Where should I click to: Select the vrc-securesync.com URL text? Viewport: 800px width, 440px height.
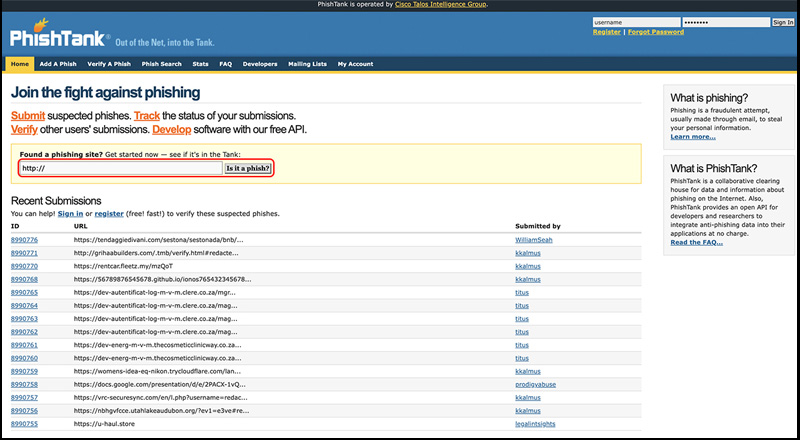click(160, 398)
